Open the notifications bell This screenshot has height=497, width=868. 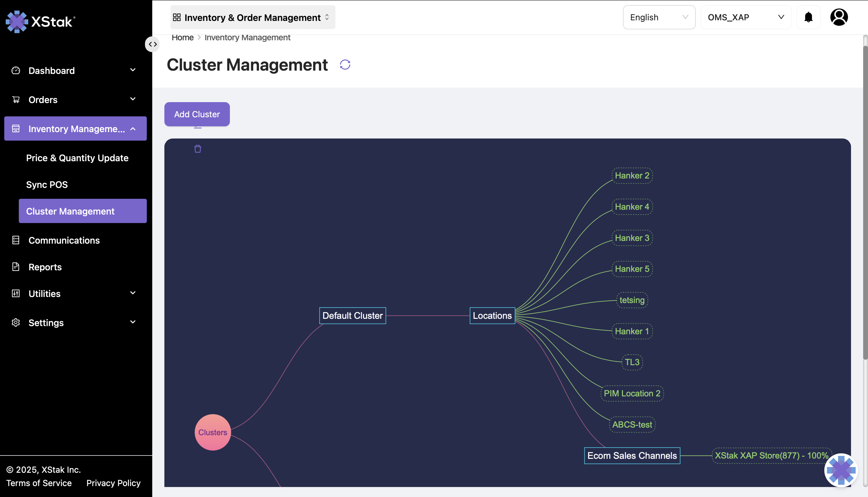coord(808,17)
